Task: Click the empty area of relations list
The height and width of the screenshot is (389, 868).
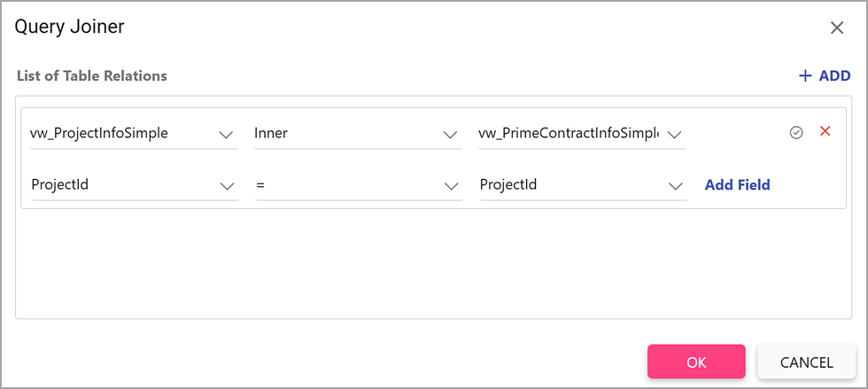Action: click(433, 263)
